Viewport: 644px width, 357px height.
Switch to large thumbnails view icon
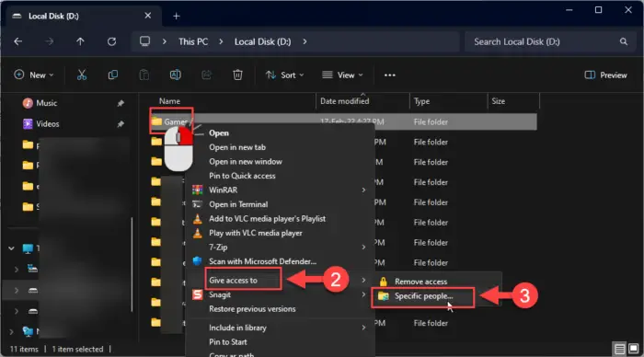(634, 350)
